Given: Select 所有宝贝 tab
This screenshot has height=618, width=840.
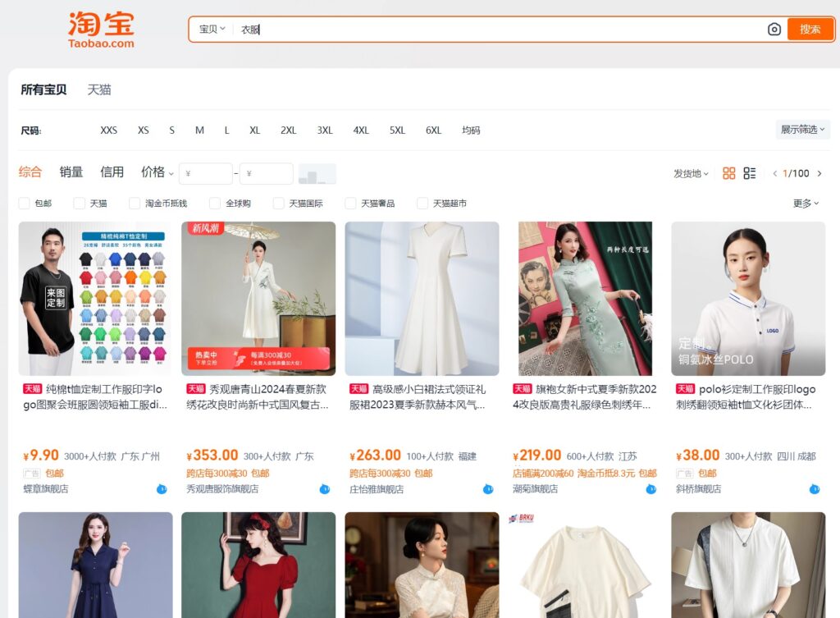Looking at the screenshot, I should click(44, 89).
